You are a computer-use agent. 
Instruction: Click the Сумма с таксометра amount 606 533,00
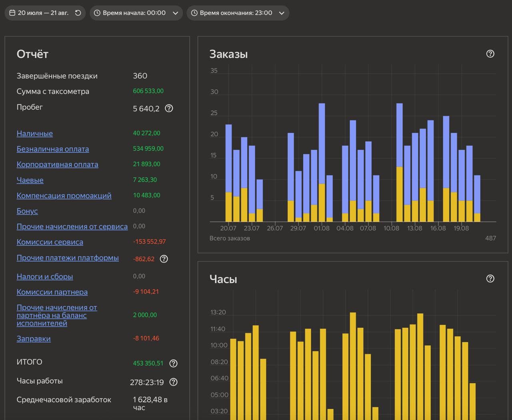148,91
